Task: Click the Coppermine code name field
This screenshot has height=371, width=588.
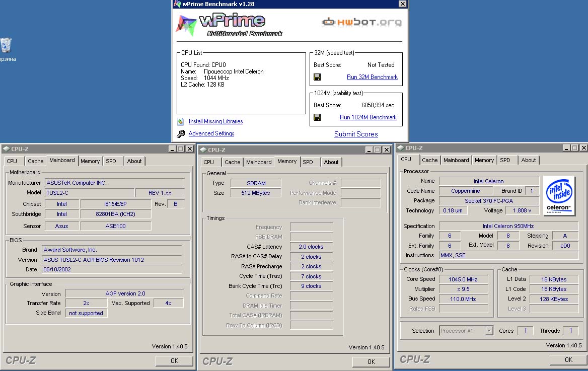Action: click(x=466, y=191)
